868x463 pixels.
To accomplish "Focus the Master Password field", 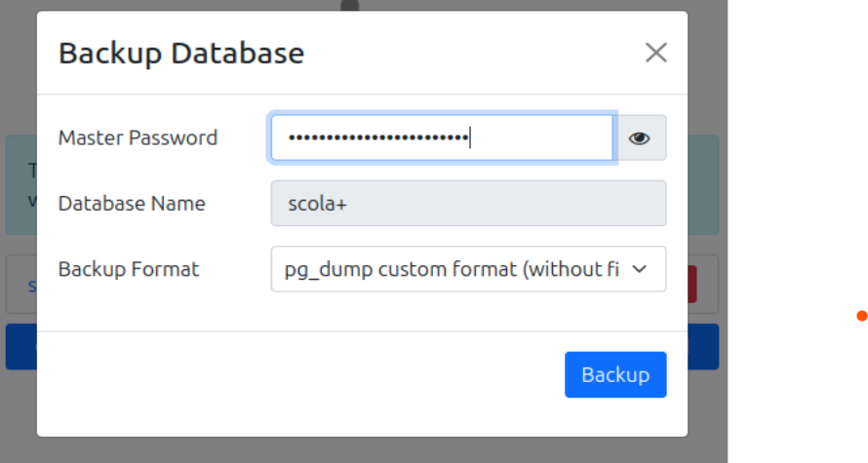I will click(x=442, y=138).
